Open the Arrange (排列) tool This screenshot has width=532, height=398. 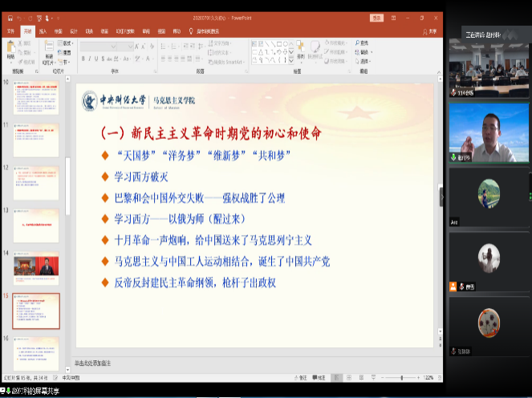(x=300, y=51)
